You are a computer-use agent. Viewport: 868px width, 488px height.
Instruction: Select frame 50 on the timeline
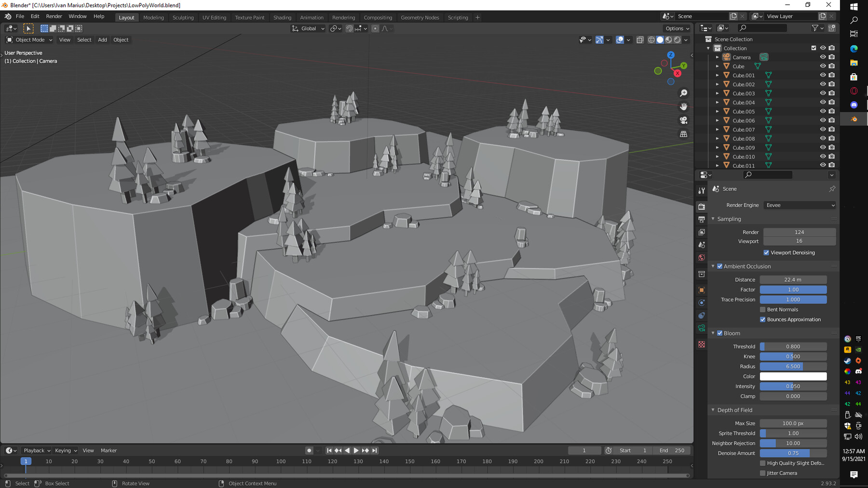[x=152, y=461]
